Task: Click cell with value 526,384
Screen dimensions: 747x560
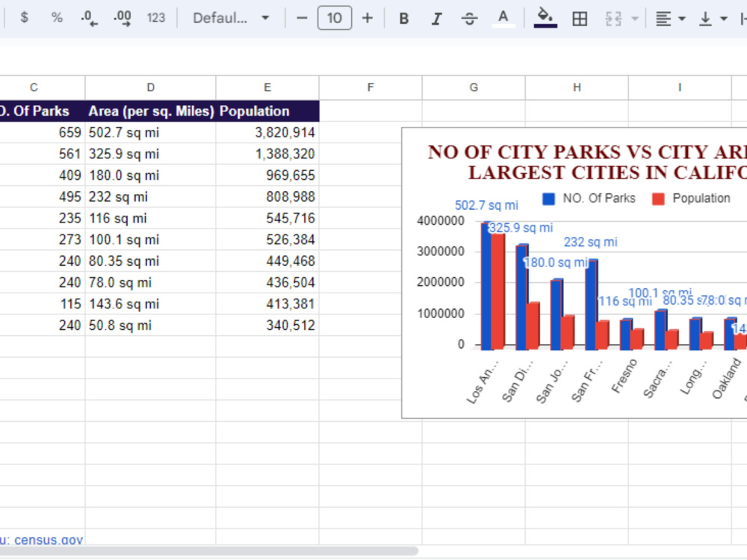Action: point(267,240)
